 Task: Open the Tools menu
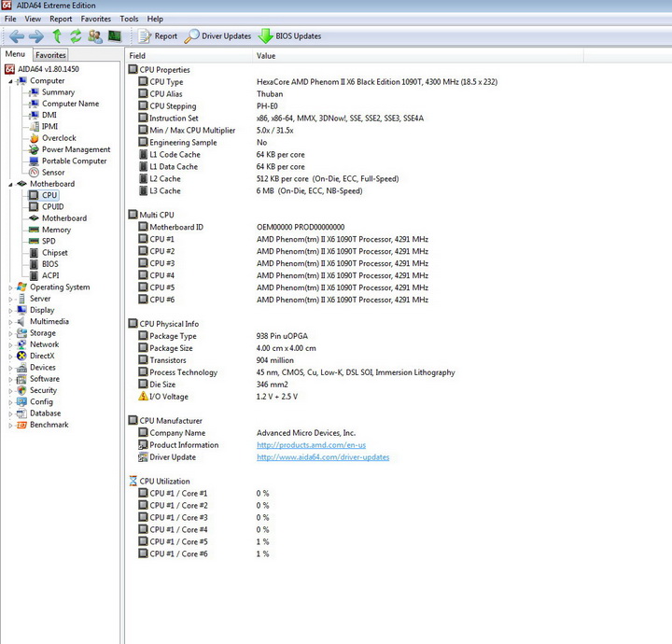[129, 19]
